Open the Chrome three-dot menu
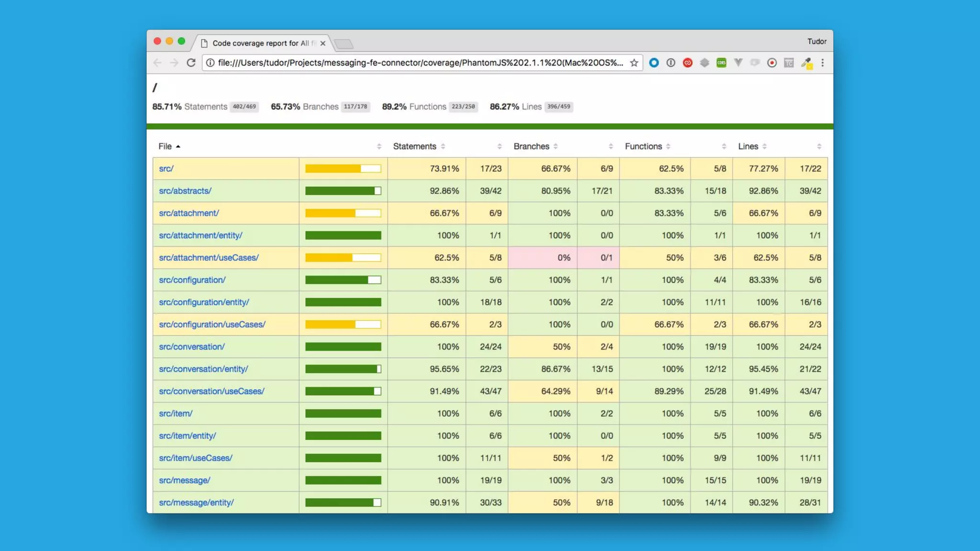Viewport: 980px width, 551px height. (x=823, y=63)
